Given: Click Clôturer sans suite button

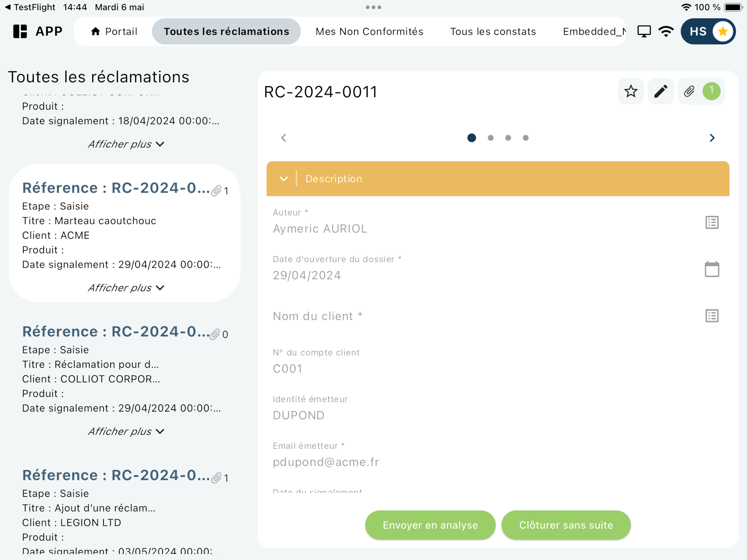Looking at the screenshot, I should tap(566, 525).
